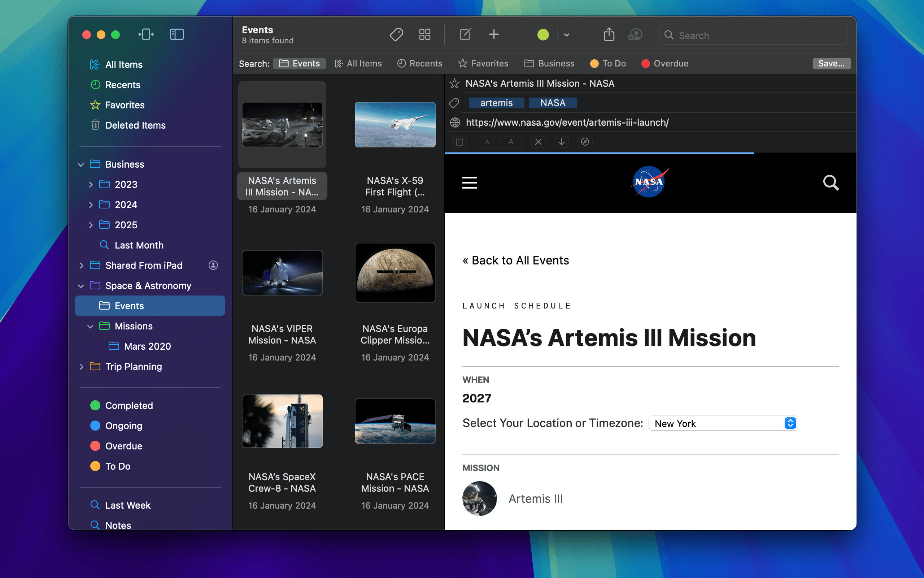Click the NASA site search magnifier
This screenshot has height=578, width=924.
click(831, 183)
